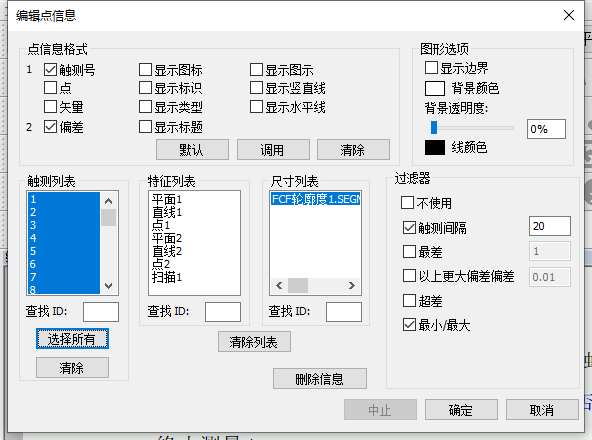Click the 尺寸列表 scroll left arrow
This screenshot has height=440, width=592.
point(279,286)
